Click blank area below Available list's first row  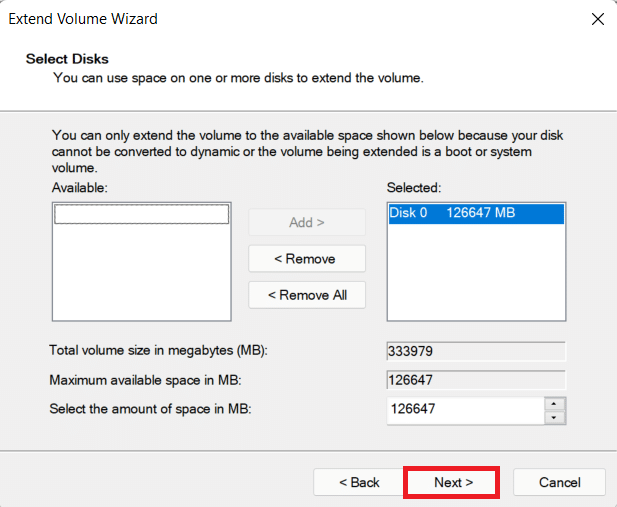(x=141, y=275)
